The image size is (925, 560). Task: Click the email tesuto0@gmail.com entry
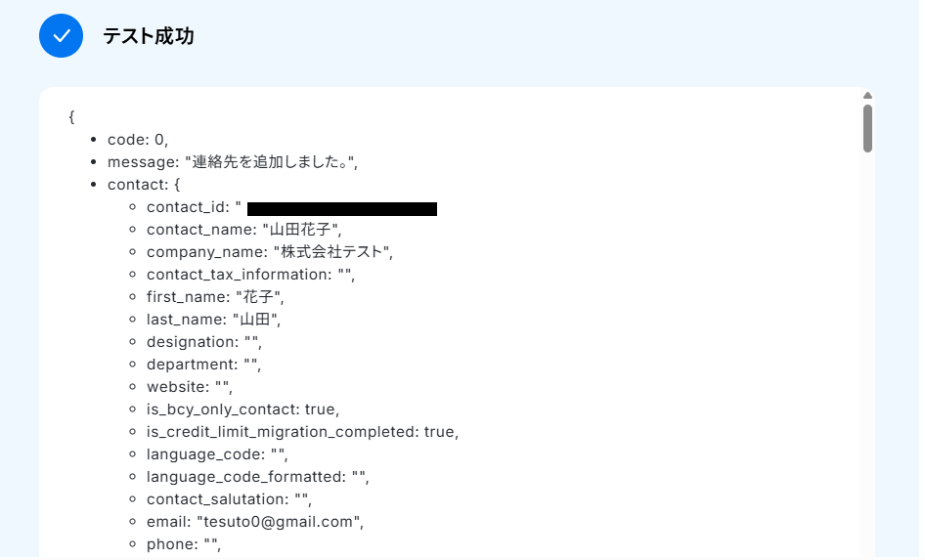click(x=256, y=524)
